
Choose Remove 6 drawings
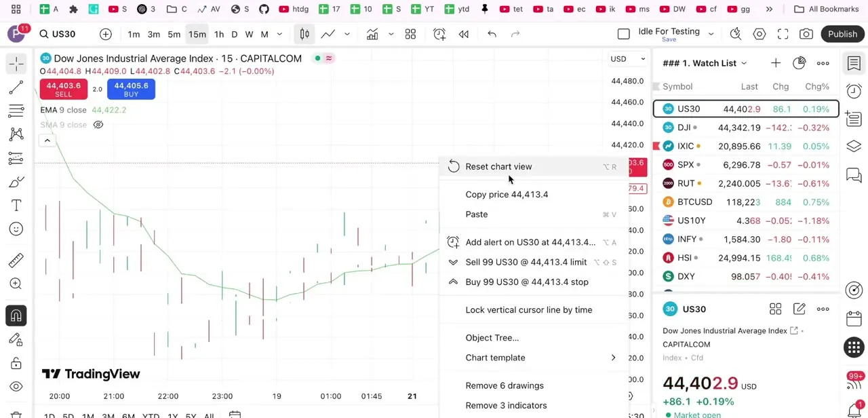[534, 385]
